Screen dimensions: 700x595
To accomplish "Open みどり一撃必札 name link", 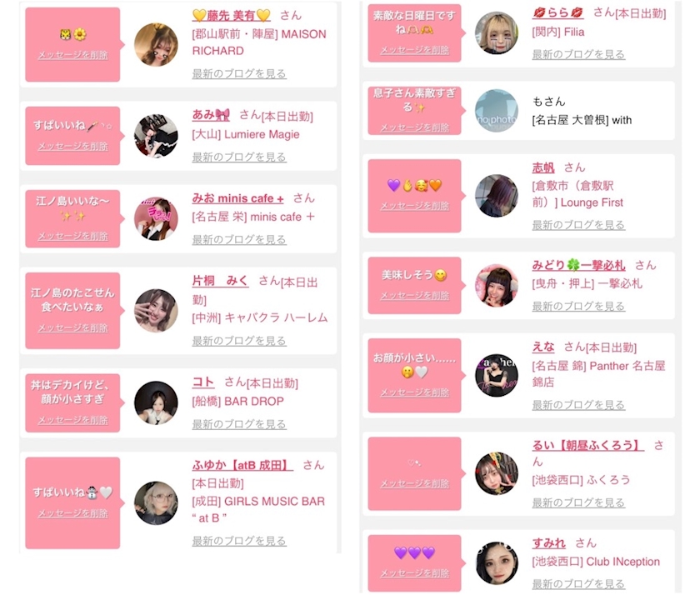I will tap(578, 266).
